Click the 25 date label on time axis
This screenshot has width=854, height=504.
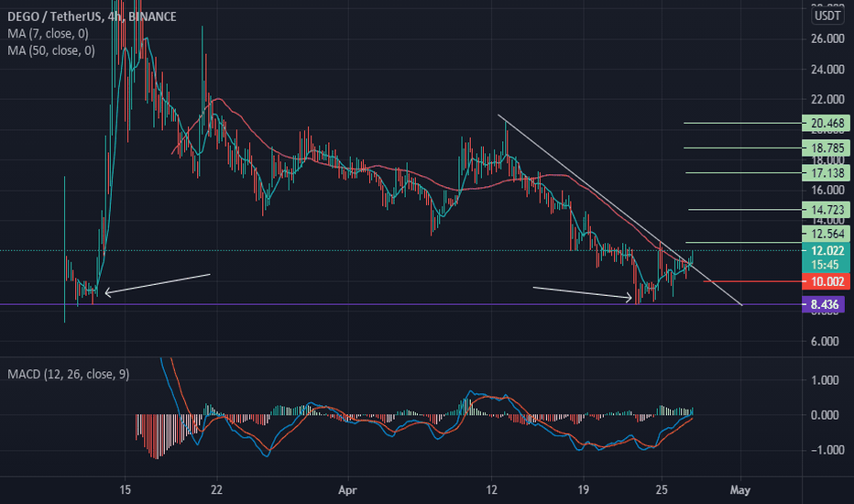662,490
